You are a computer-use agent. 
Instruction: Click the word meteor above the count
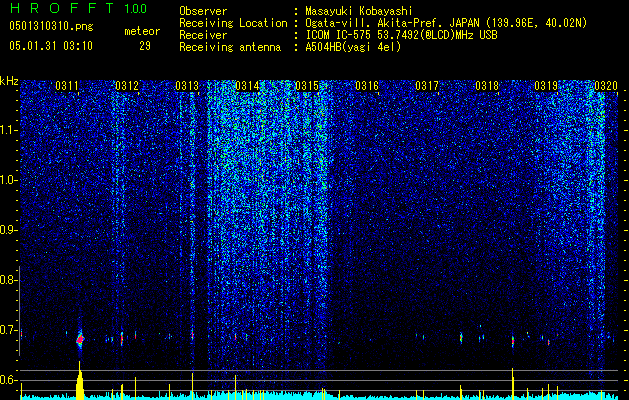142,31
